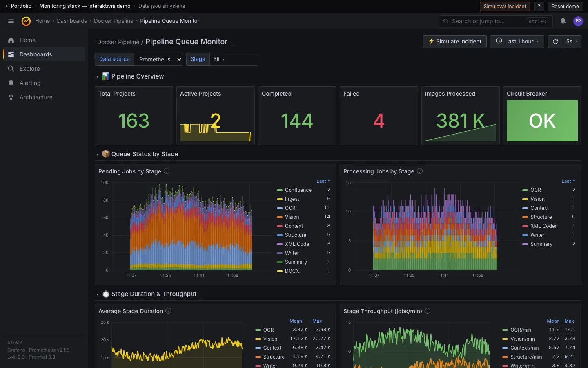Toggle the hamburger menu icon
The height and width of the screenshot is (368, 588).
click(x=11, y=21)
